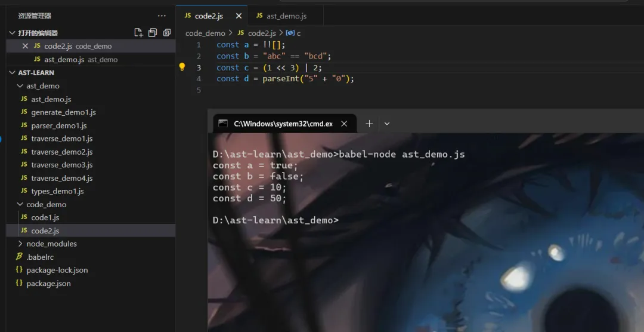Click the c symbol in the breadcrumb
The width and height of the screenshot is (644, 332).
click(x=298, y=33)
